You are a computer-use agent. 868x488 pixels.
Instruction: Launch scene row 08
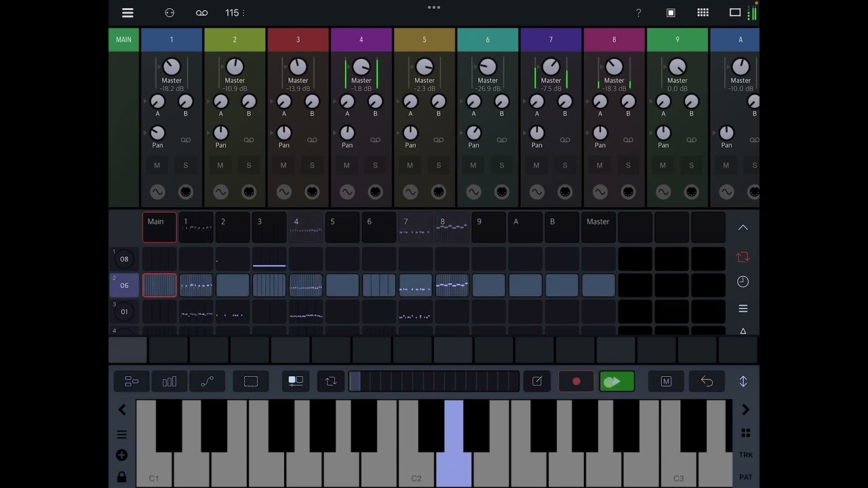(124, 259)
